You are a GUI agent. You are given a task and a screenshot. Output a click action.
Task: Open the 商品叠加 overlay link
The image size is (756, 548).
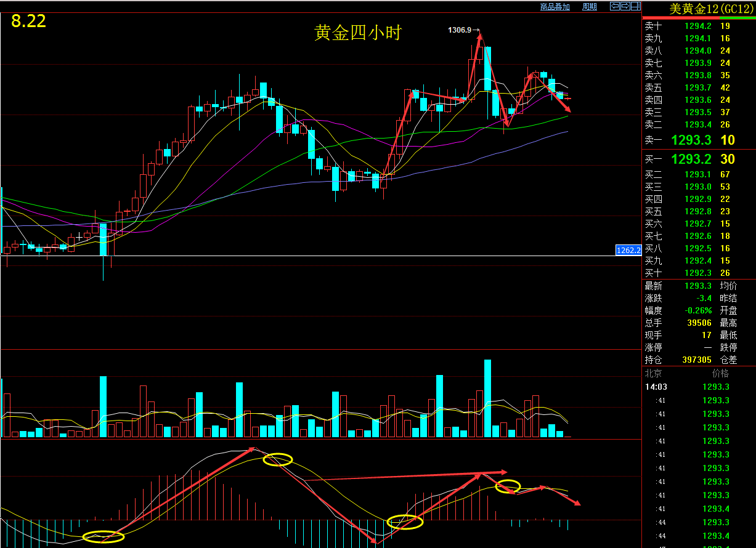tap(555, 7)
